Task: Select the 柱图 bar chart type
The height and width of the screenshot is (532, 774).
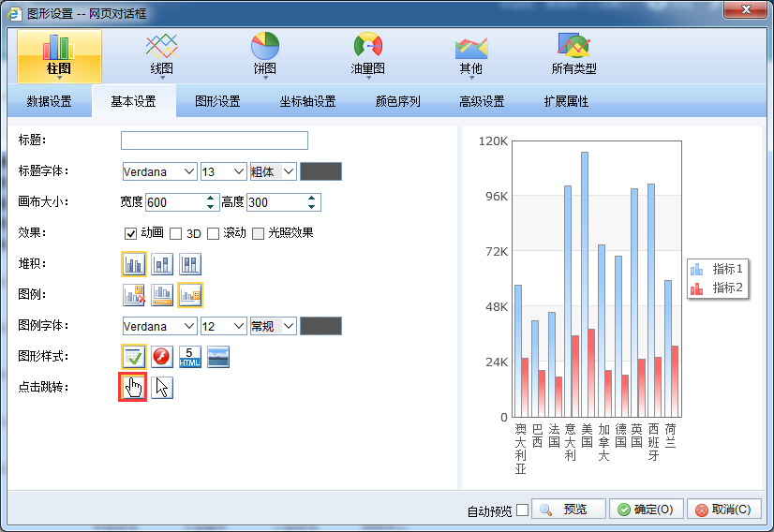Action: click(x=59, y=56)
